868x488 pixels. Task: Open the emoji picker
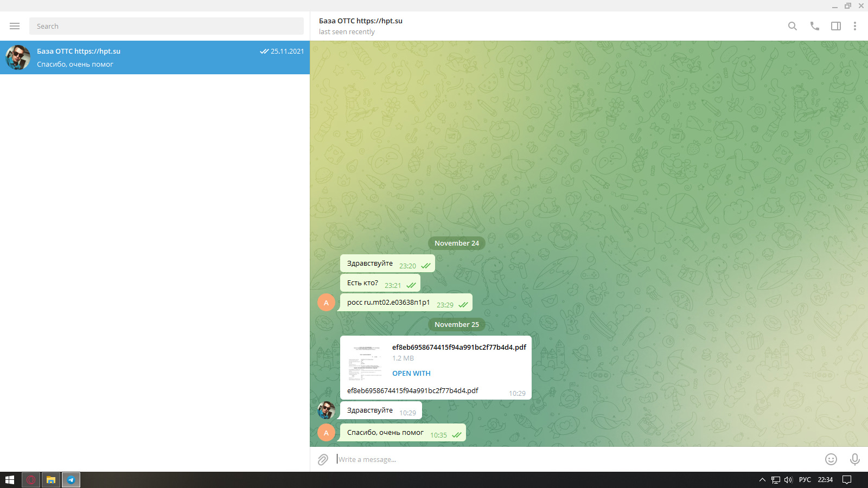click(831, 460)
